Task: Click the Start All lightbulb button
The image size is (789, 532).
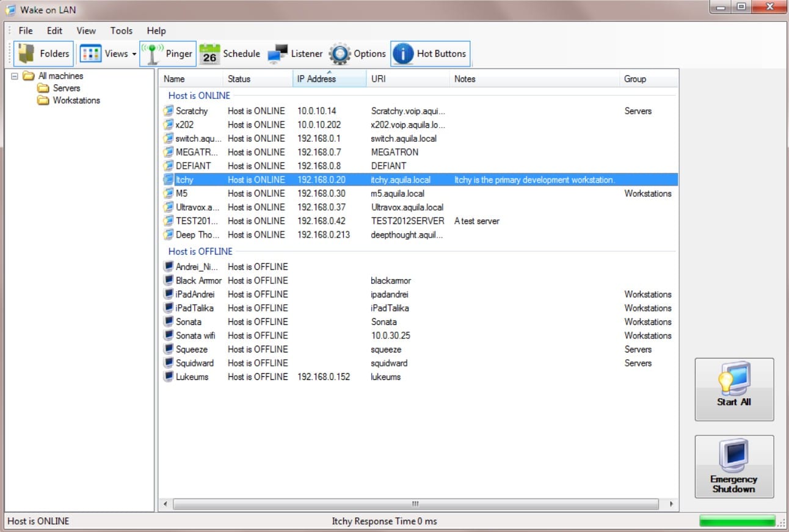Action: [734, 389]
